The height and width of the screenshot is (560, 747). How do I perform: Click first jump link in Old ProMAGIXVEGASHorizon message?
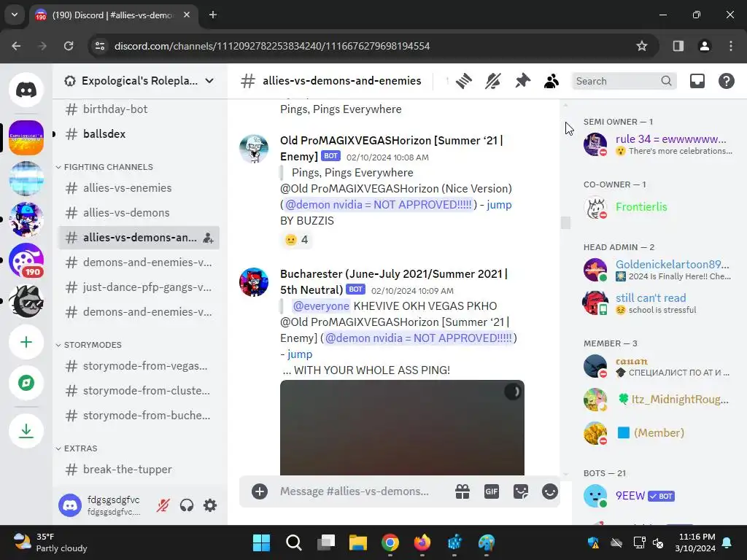click(499, 205)
